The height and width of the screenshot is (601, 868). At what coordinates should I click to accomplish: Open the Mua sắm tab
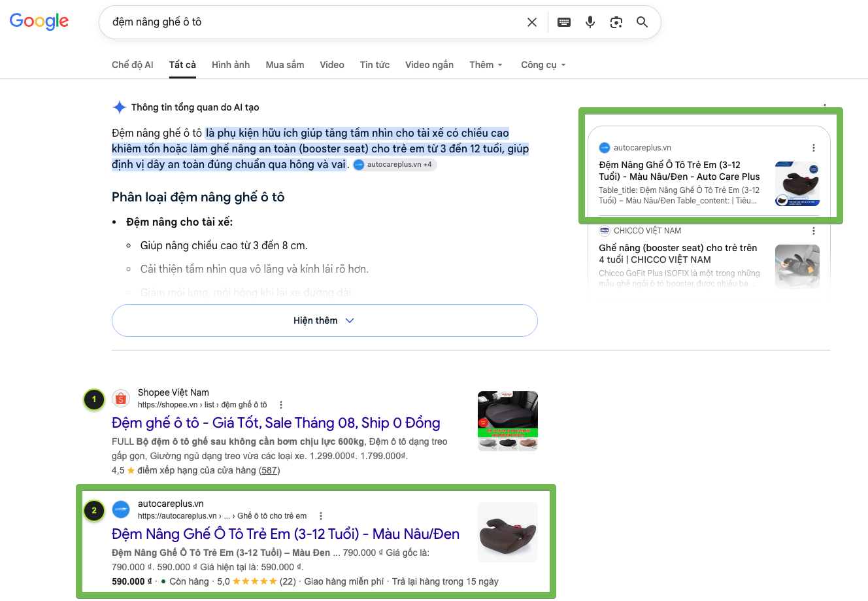285,65
